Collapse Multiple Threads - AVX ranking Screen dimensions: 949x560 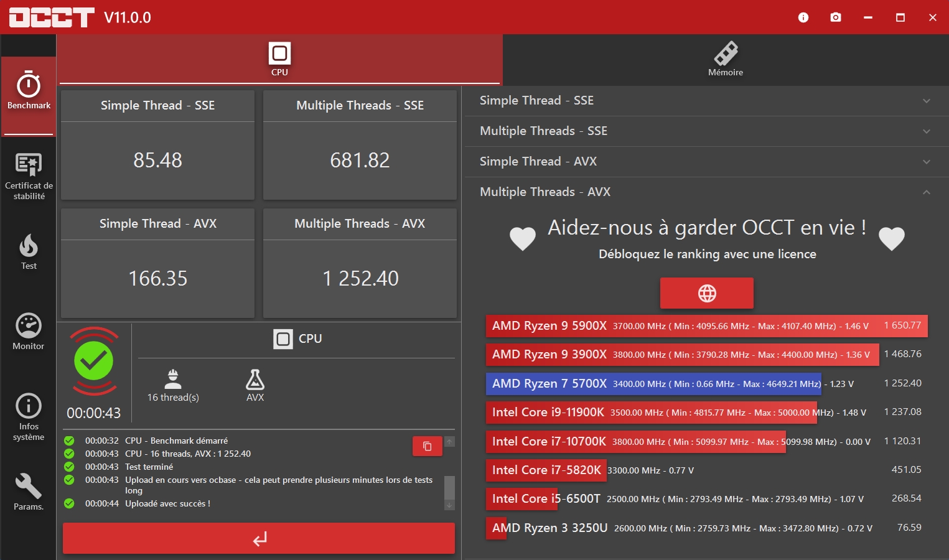tap(706, 192)
